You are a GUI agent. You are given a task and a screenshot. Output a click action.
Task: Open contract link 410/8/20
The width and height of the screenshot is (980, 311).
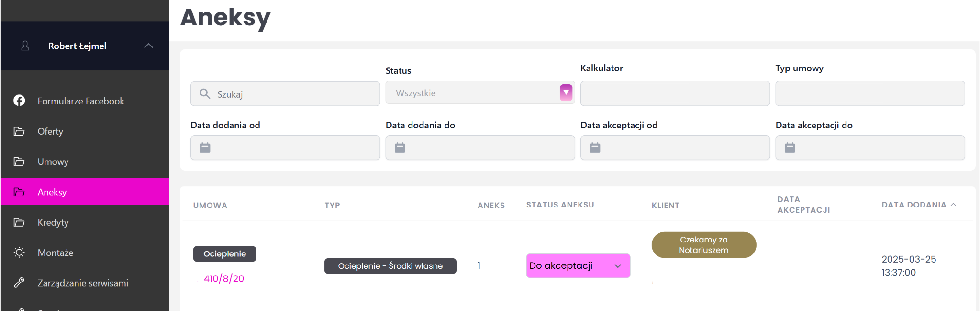point(224,278)
